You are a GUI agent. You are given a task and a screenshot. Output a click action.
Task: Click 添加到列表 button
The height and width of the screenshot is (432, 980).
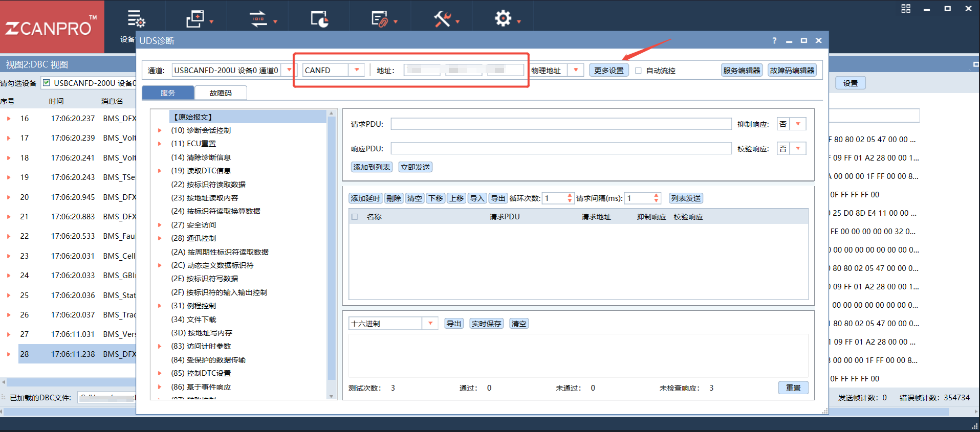coord(372,167)
